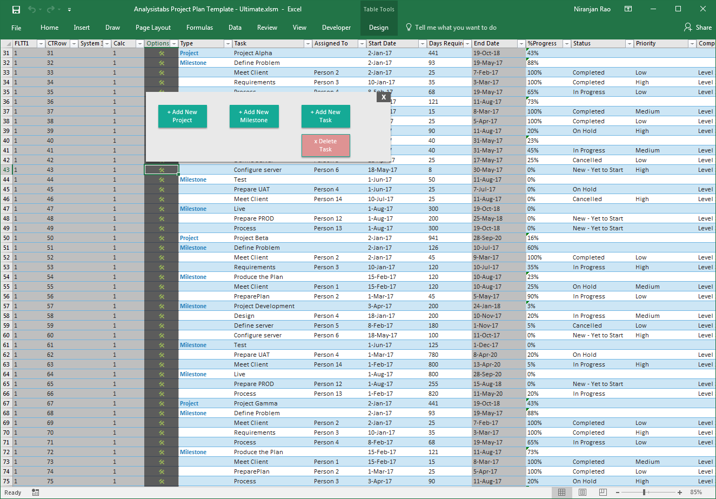This screenshot has height=499, width=716.
Task: Click the Redo arrow icon
Action: [51, 9]
